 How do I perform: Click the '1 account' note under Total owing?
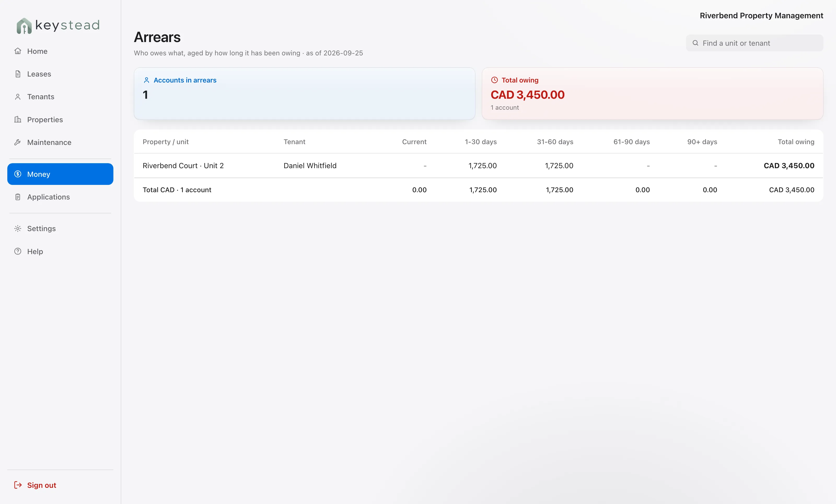pyautogui.click(x=504, y=108)
